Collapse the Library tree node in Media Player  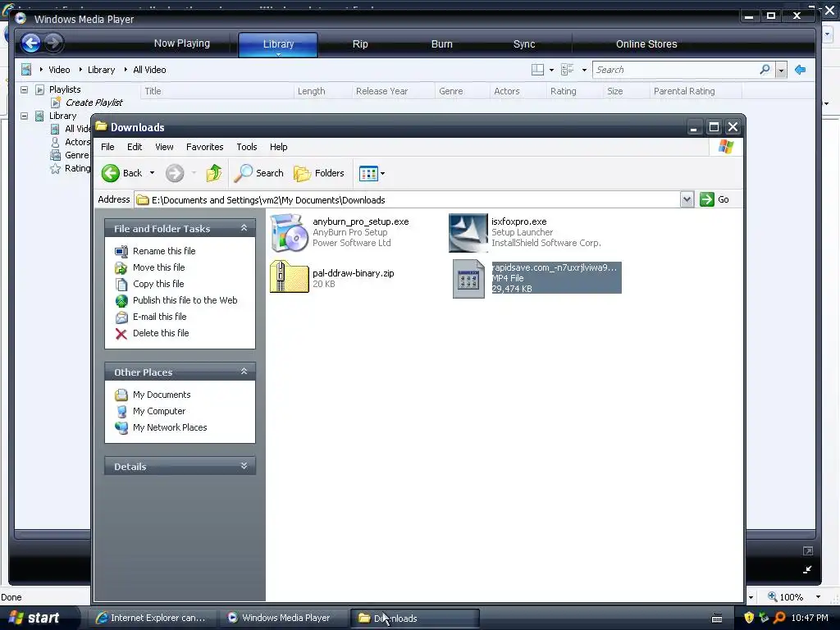click(24, 116)
